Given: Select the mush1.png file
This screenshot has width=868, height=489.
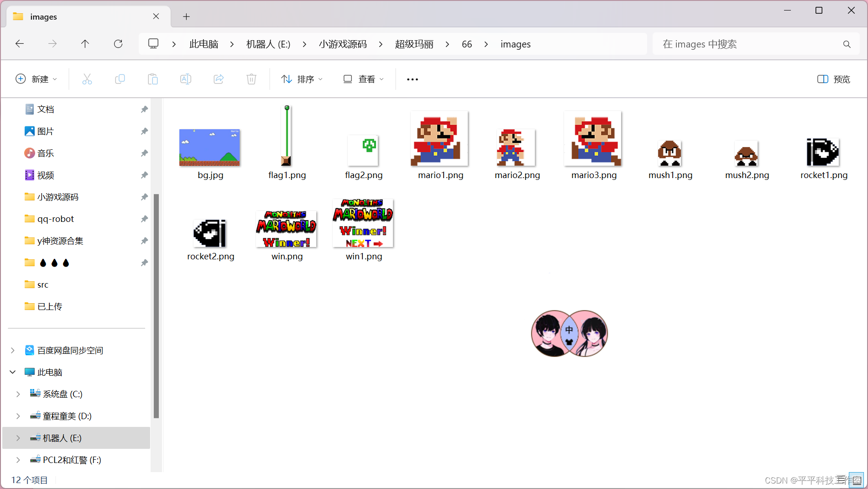Looking at the screenshot, I should click(x=670, y=160).
